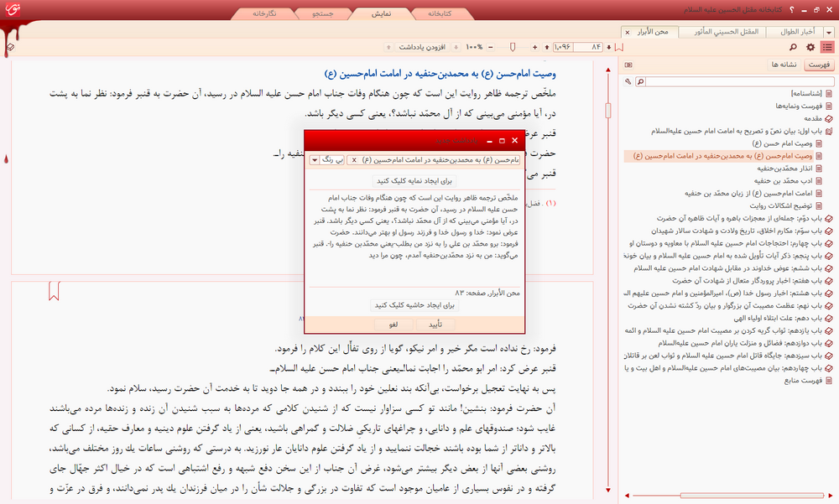Collapse باب اول in the index tree

[829, 131]
